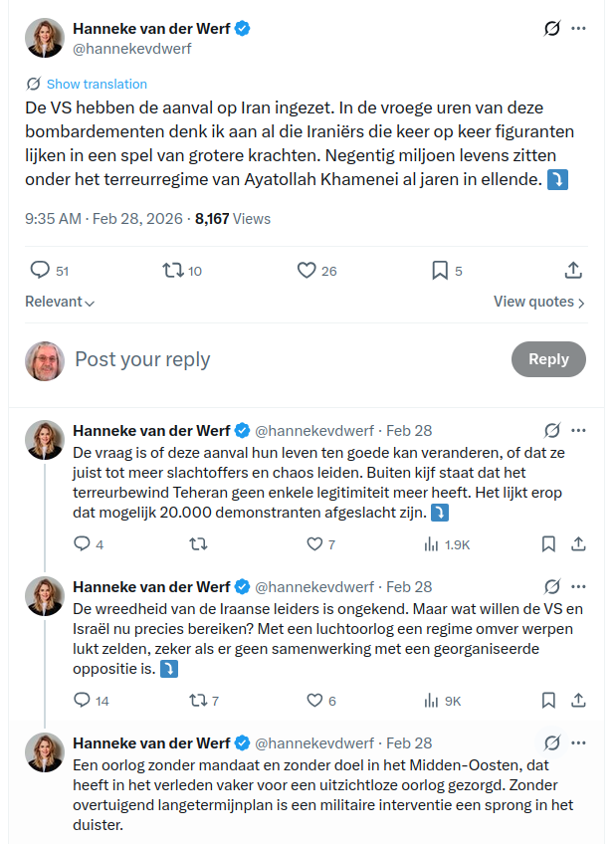
Task: Click the Post your reply field
Action: tap(279, 359)
